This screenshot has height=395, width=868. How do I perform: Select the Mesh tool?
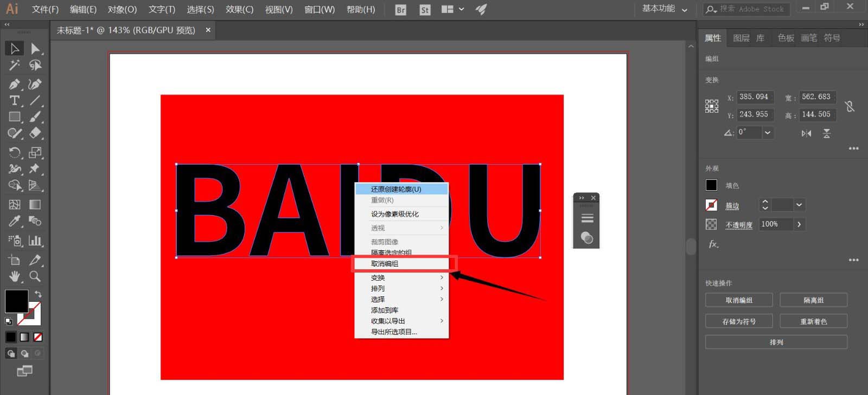click(x=15, y=204)
